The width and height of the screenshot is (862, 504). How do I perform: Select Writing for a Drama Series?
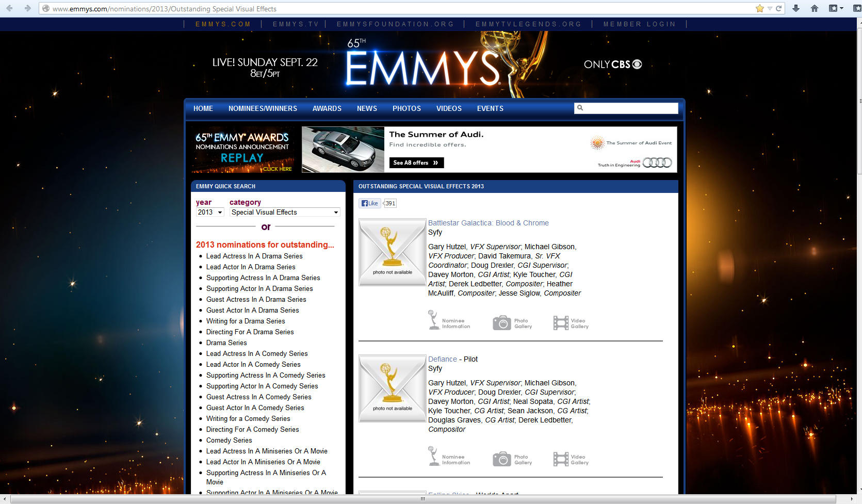coord(246,321)
